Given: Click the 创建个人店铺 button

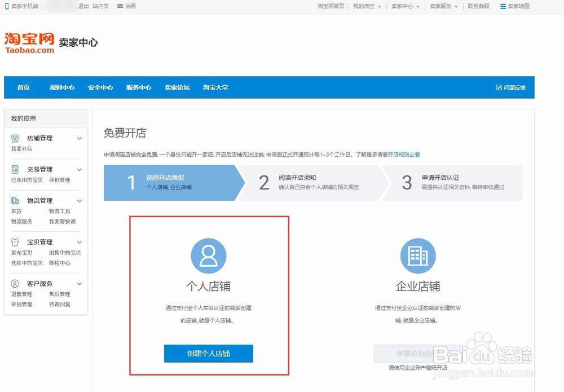Looking at the screenshot, I should [x=209, y=354].
